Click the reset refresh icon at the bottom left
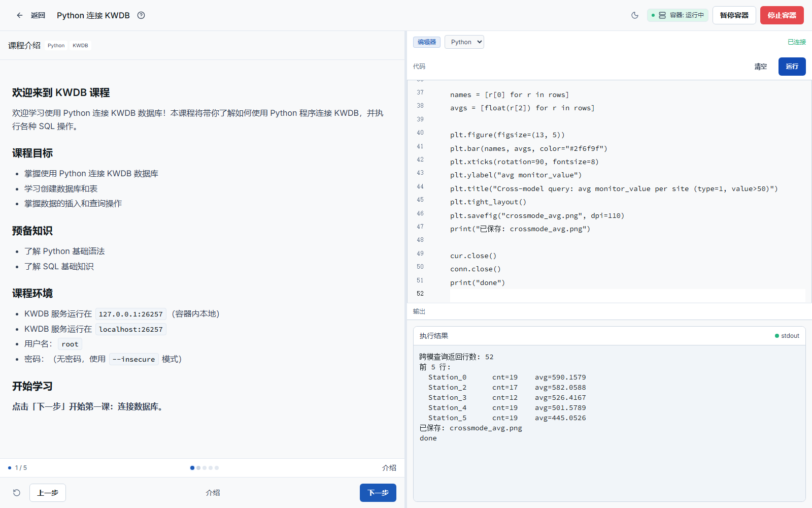The height and width of the screenshot is (508, 812). 17,493
